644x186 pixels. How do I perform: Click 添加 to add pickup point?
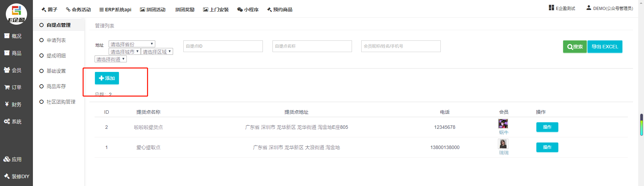click(x=107, y=78)
